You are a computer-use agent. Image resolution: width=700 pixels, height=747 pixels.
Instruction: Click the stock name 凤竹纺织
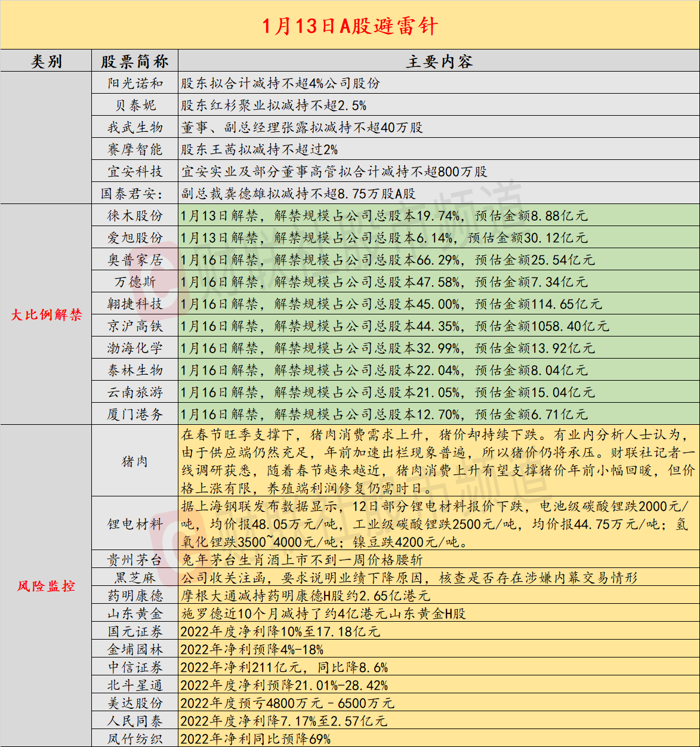[x=135, y=739]
